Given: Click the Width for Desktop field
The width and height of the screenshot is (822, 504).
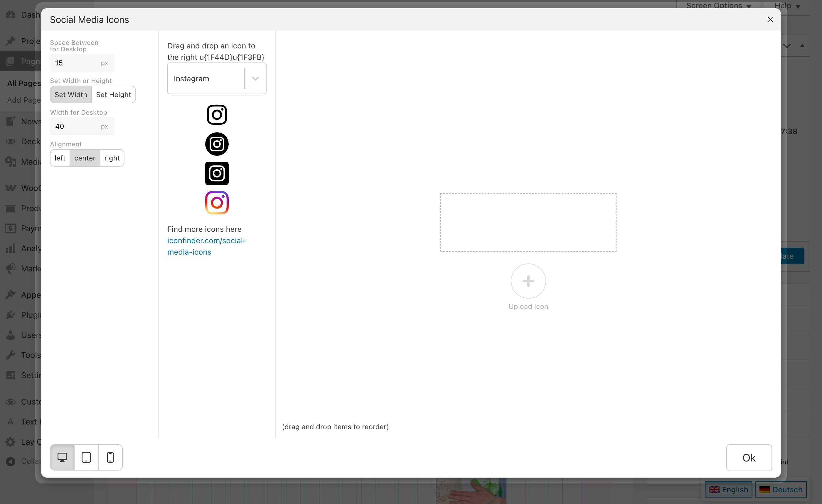Looking at the screenshot, I should click(x=82, y=126).
